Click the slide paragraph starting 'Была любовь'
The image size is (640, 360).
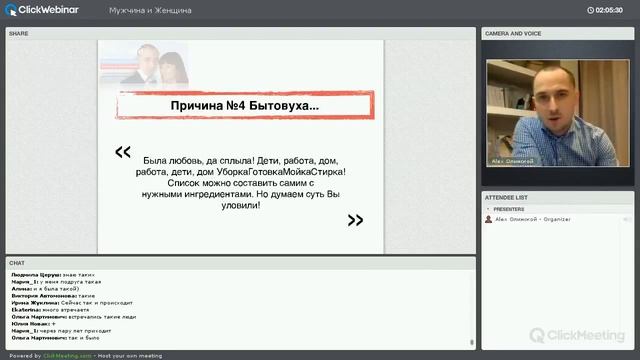point(241,183)
